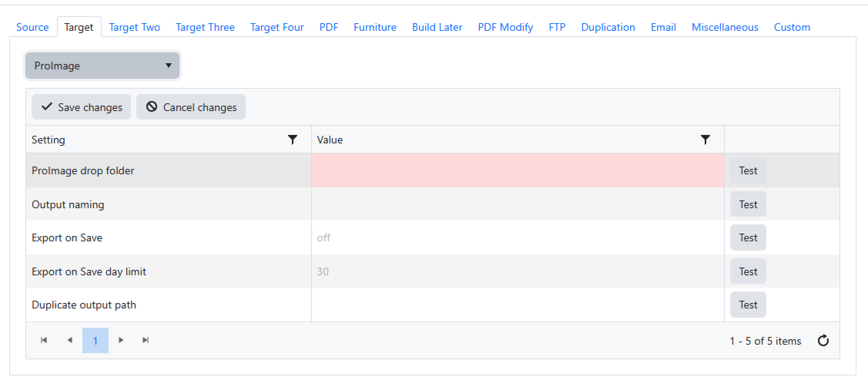Viewport: 868px width, 384px height.
Task: Edit Export on Save day limit value
Action: coord(518,271)
